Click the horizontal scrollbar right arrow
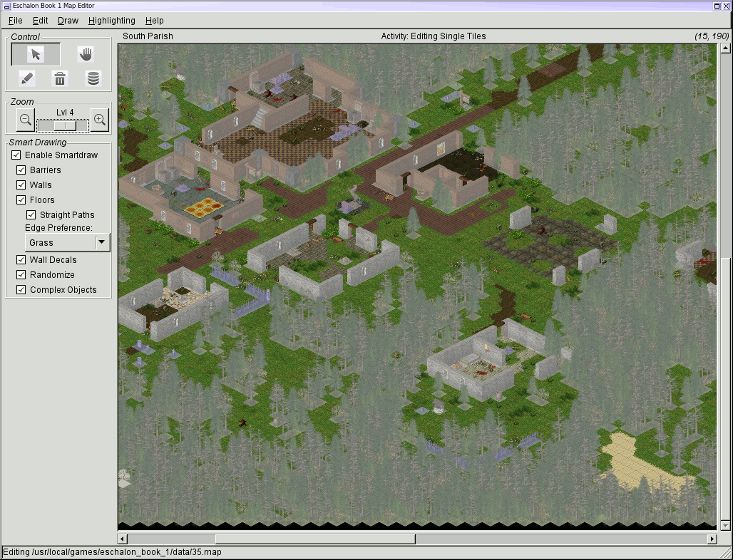Screen dimensions: 733x560 point(711,539)
